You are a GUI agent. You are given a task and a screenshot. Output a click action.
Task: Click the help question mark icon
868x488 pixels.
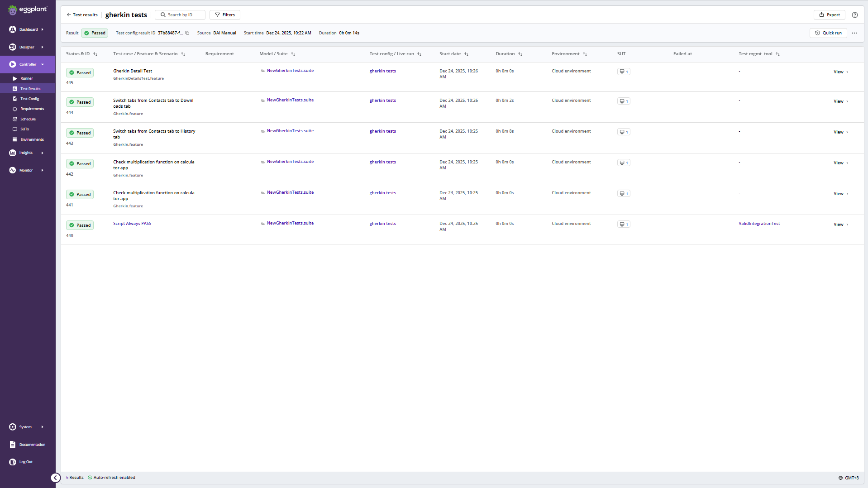tap(855, 14)
